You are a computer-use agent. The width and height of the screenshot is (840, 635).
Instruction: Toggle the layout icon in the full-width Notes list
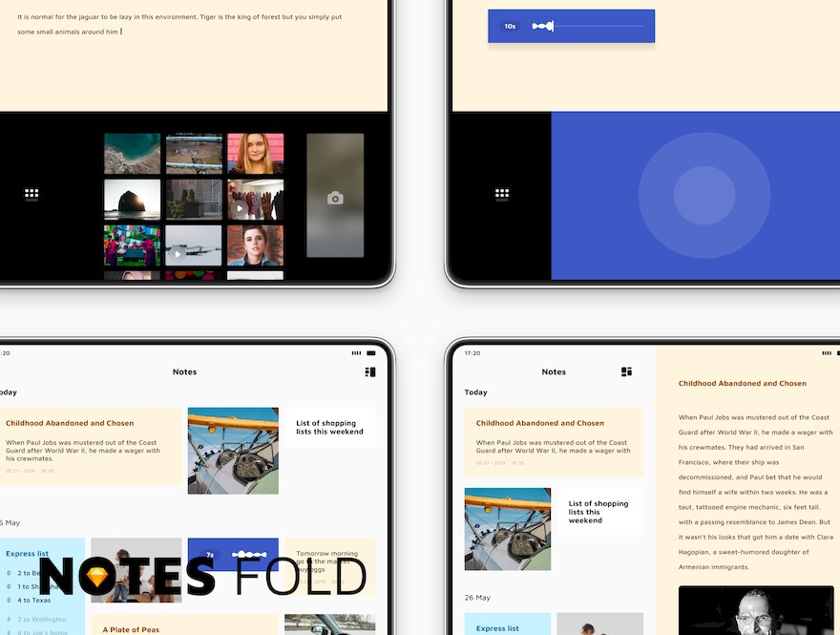click(370, 371)
